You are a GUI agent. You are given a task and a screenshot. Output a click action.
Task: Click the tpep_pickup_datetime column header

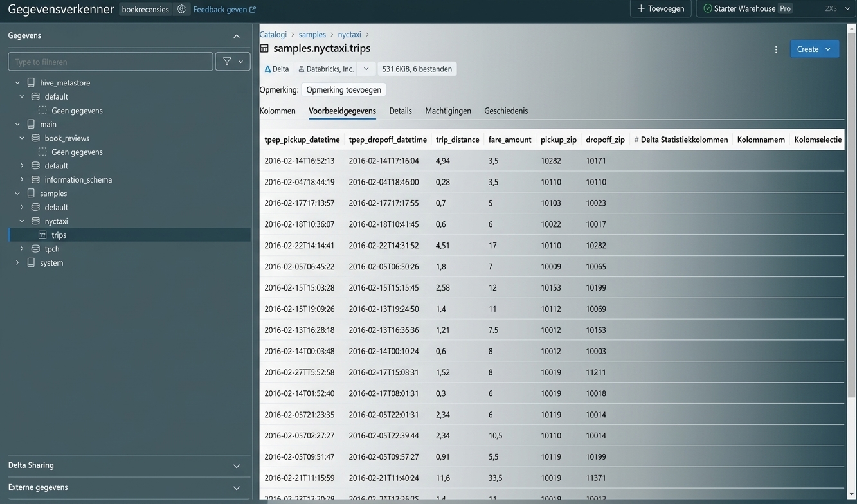click(302, 139)
